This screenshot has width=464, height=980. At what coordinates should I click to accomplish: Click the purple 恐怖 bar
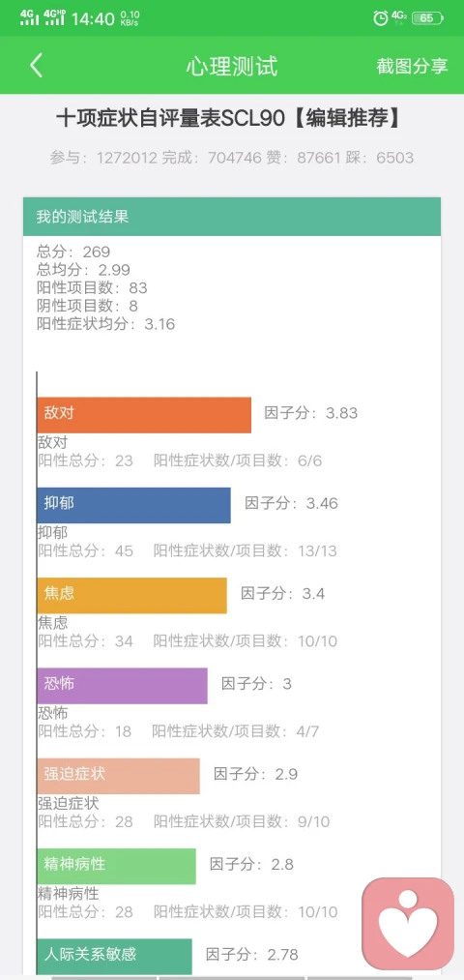[x=123, y=686]
